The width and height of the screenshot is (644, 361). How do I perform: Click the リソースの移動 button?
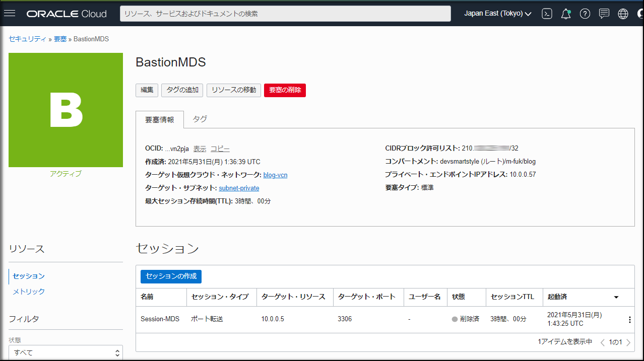234,90
